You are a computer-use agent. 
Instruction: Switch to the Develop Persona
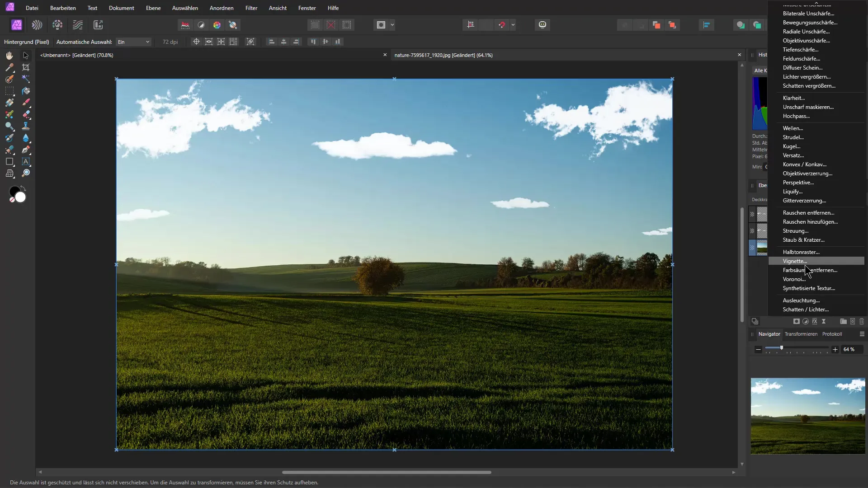(57, 25)
